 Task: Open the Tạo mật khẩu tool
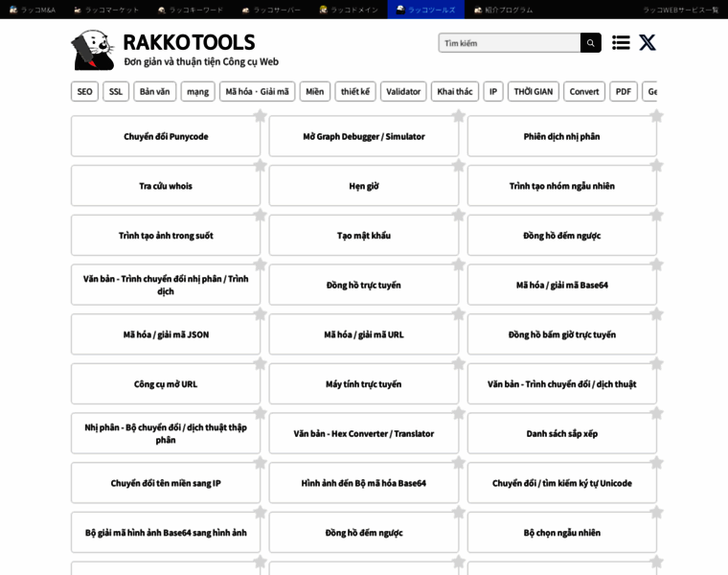pos(364,236)
